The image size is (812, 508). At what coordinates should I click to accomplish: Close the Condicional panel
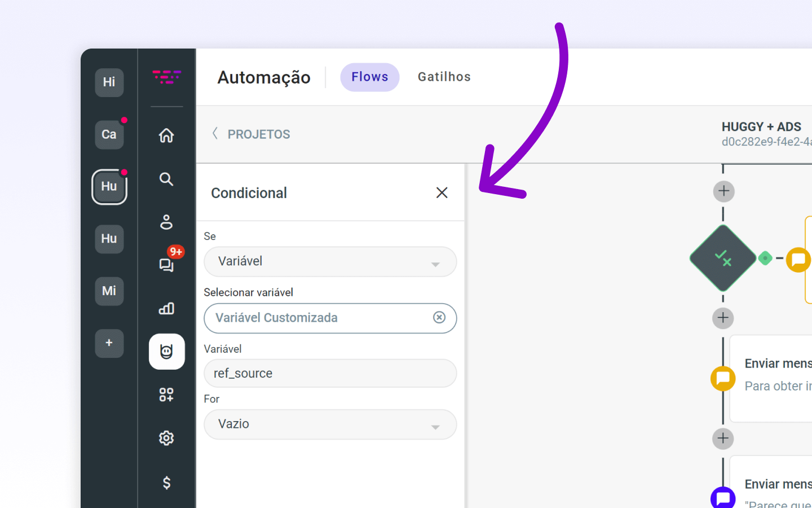click(x=442, y=193)
